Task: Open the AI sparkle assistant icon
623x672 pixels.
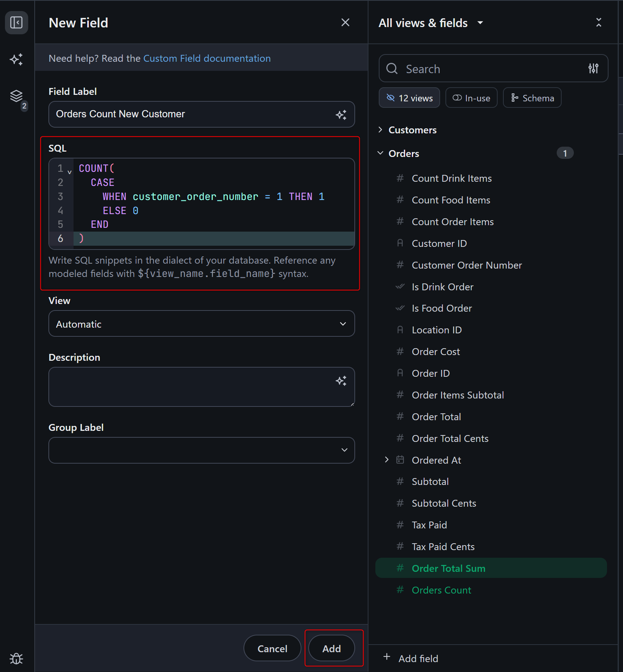Action: click(16, 59)
